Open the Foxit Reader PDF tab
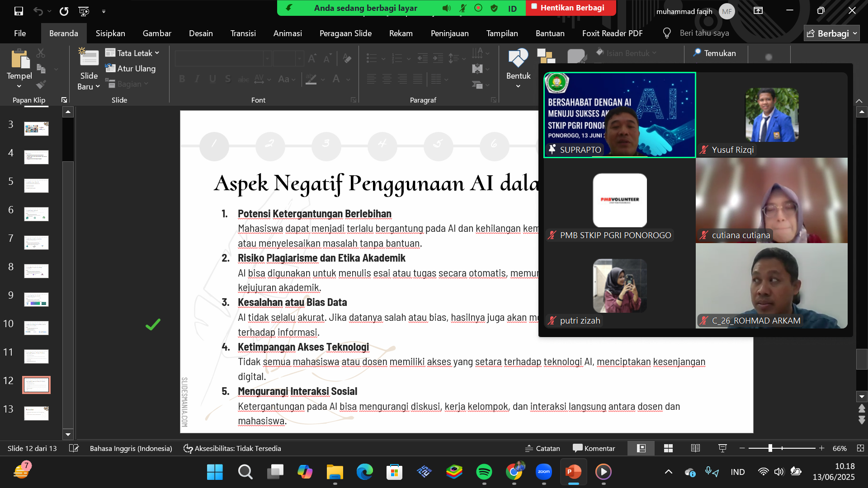868x488 pixels. (x=612, y=33)
